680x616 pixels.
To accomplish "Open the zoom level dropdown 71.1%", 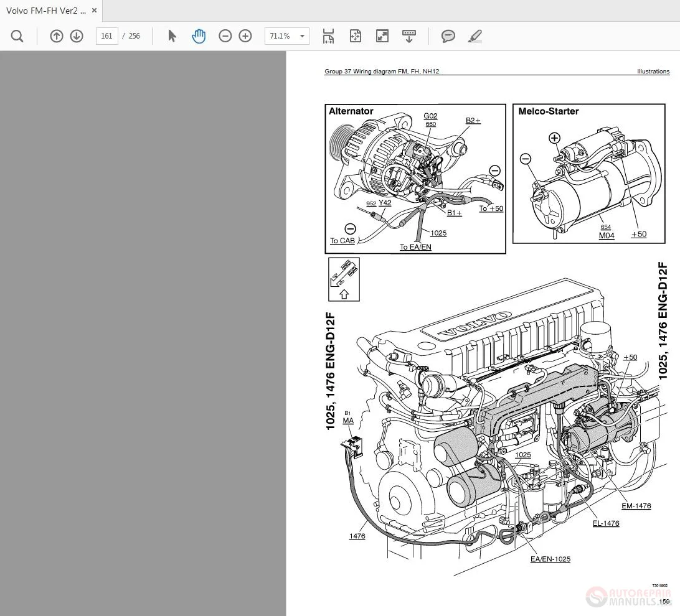I will pyautogui.click(x=286, y=36).
